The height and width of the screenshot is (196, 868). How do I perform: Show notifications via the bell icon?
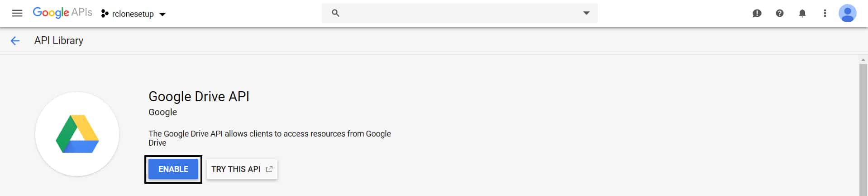802,13
